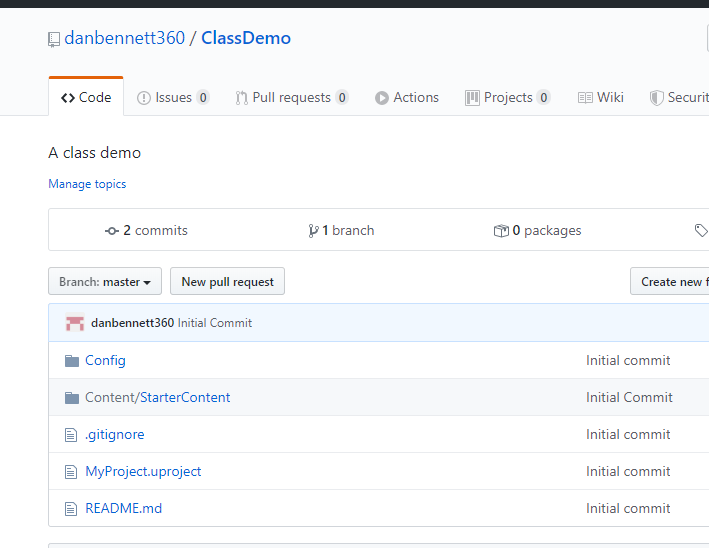
Task: Open the Projects tab
Action: pyautogui.click(x=507, y=97)
